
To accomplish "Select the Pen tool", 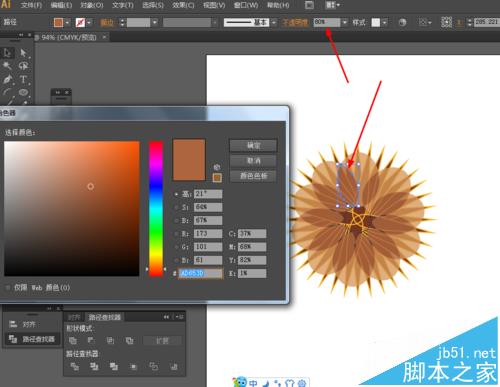I will [x=7, y=79].
